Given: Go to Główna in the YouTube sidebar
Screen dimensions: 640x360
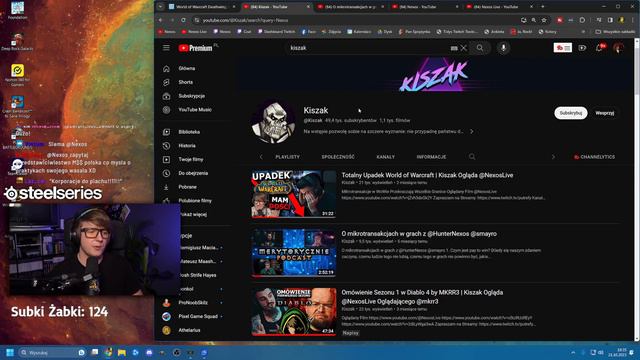Looking at the screenshot, I should coord(187,69).
